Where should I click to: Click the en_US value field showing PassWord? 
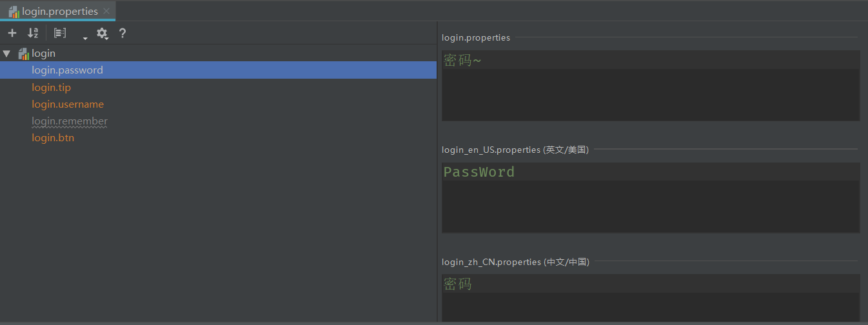pos(650,197)
